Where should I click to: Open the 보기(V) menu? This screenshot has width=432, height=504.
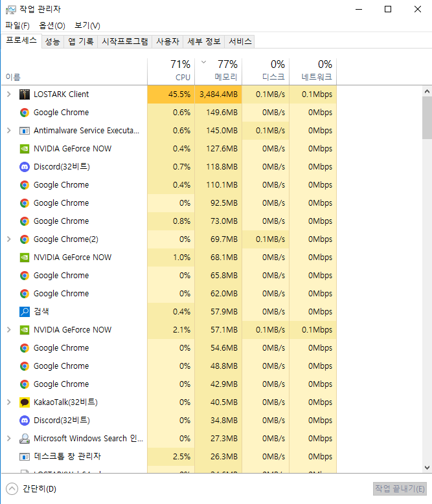click(x=87, y=25)
